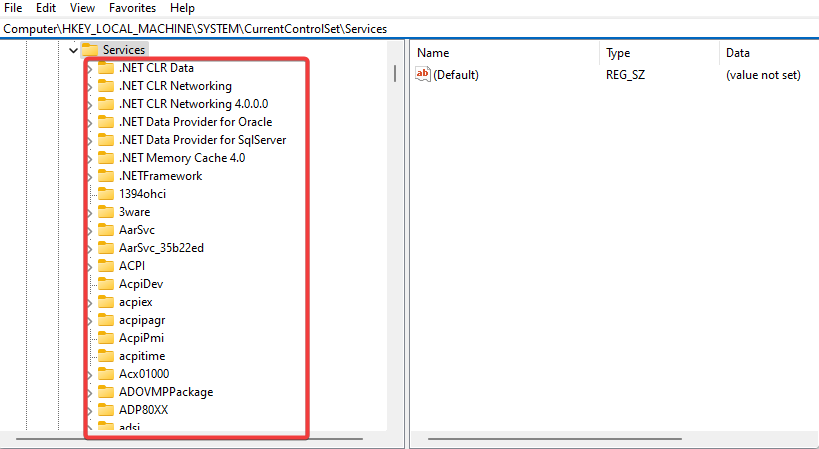Viewport: 819px width, 449px height.
Task: Click the .NET Memory Cache 4.0 folder icon
Action: tap(106, 158)
